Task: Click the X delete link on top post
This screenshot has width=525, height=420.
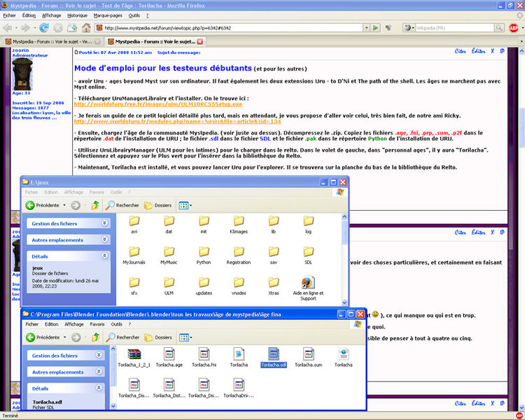Action: [492, 51]
